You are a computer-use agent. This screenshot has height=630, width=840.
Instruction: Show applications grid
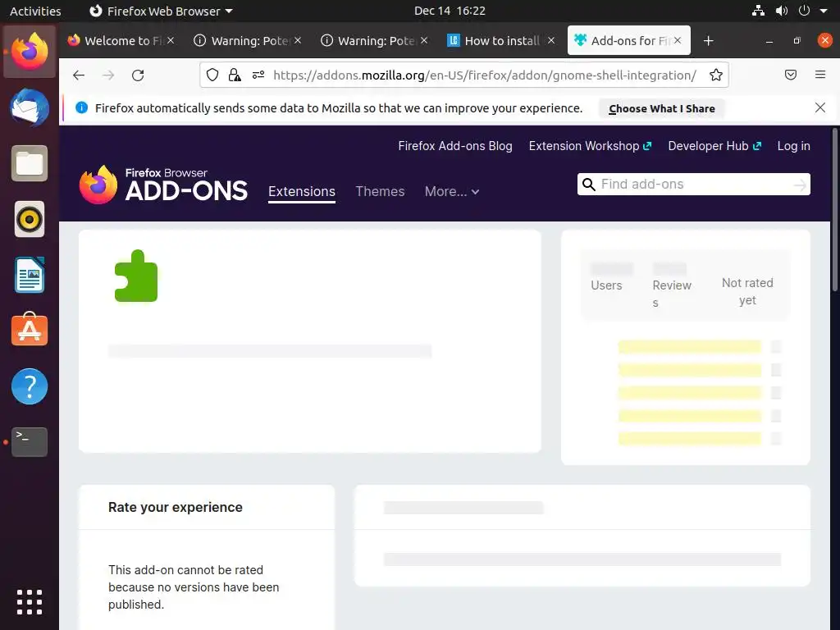[30, 602]
